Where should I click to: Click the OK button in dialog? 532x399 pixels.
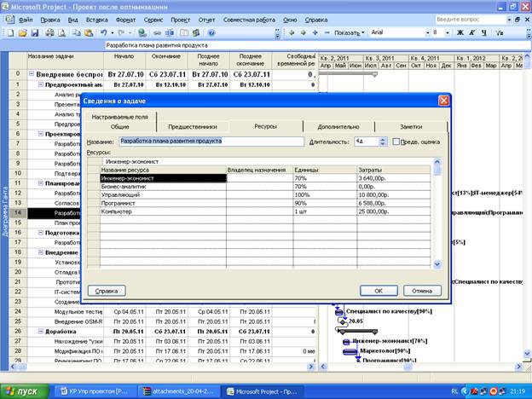(378, 290)
